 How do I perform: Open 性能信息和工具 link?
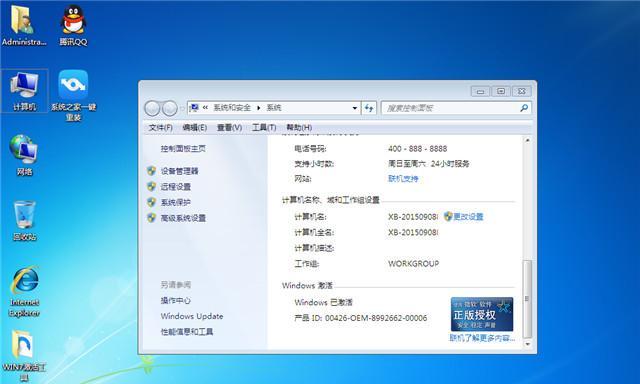click(187, 332)
